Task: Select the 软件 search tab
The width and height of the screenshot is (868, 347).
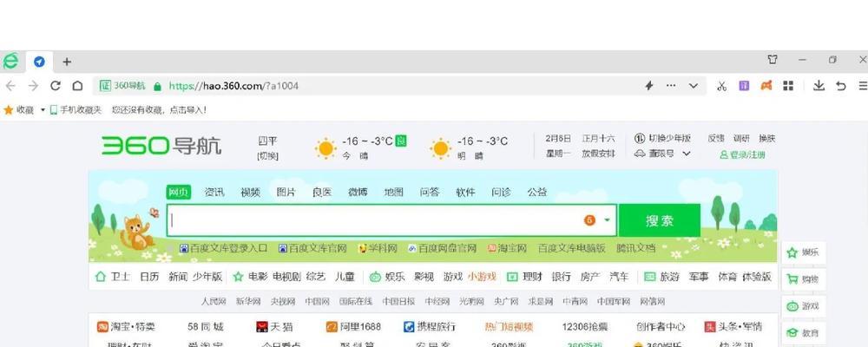Action: coord(465,192)
